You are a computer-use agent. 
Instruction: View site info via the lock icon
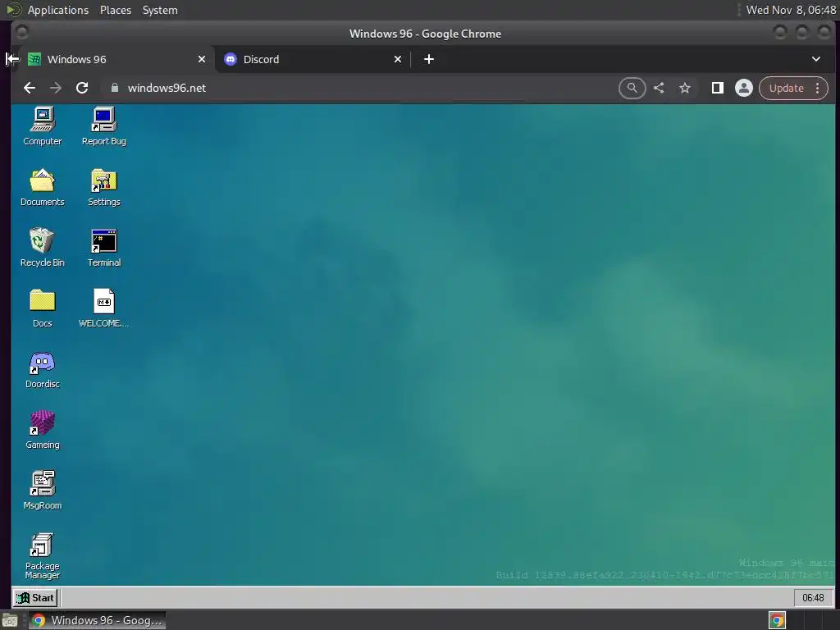114,88
